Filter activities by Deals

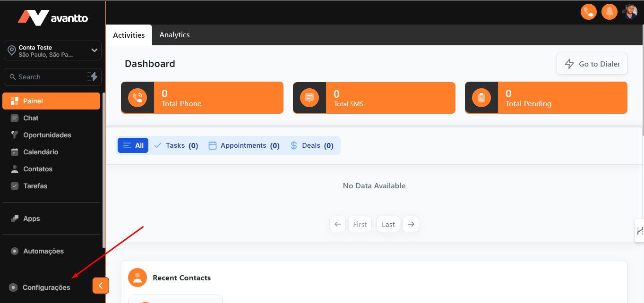click(312, 145)
